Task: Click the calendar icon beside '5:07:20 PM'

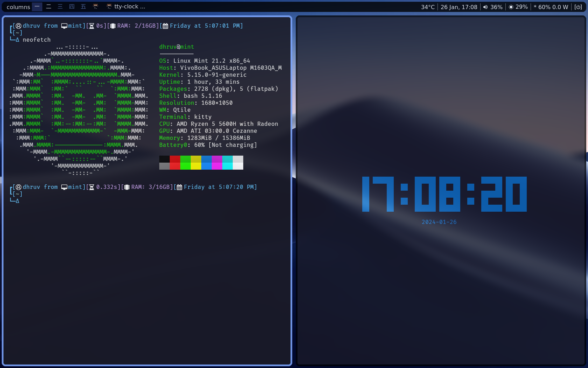Action: coord(180,187)
